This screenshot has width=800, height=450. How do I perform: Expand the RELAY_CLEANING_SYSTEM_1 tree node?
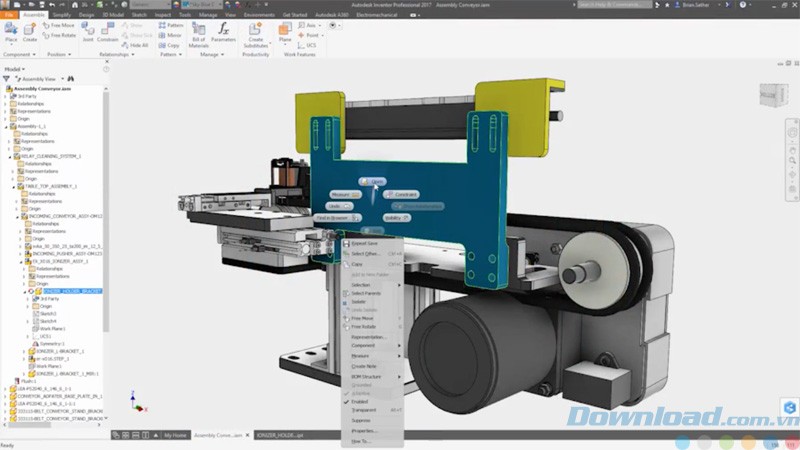point(9,156)
